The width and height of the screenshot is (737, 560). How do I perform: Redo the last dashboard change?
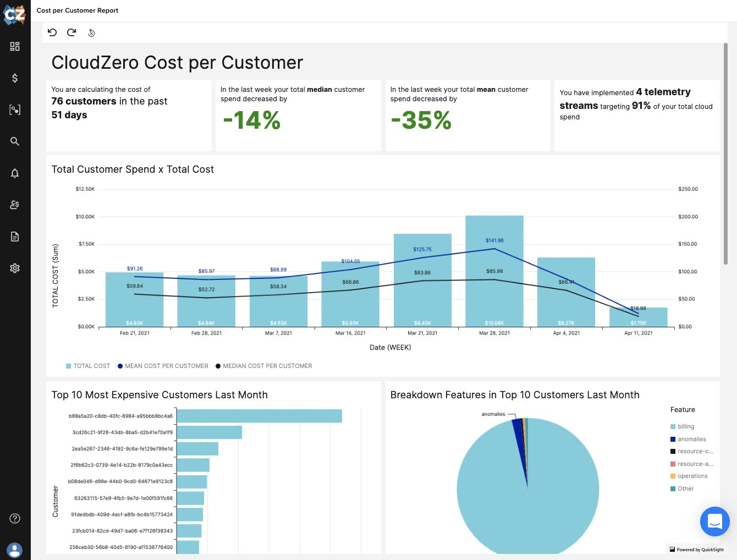[71, 32]
